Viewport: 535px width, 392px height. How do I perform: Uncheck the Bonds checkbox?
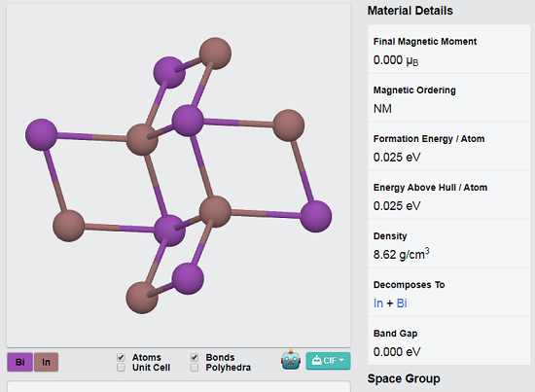coord(195,357)
